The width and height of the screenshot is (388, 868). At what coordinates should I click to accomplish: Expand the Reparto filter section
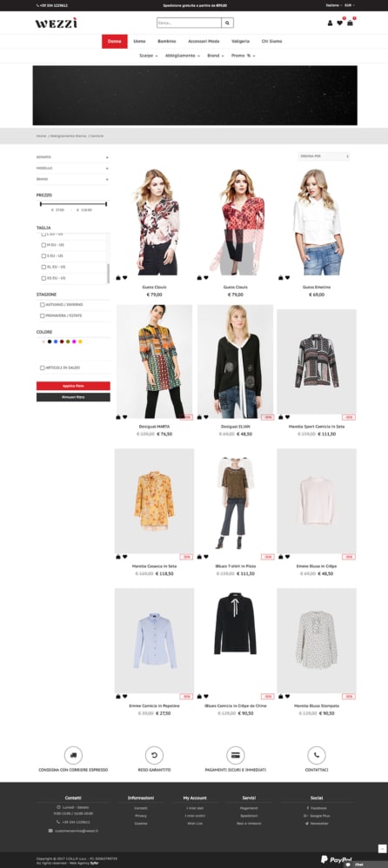click(x=72, y=157)
